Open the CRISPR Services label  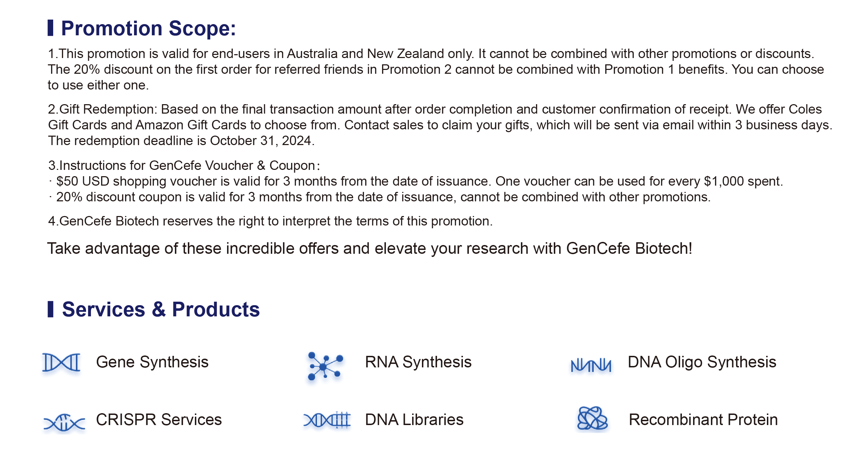click(159, 419)
